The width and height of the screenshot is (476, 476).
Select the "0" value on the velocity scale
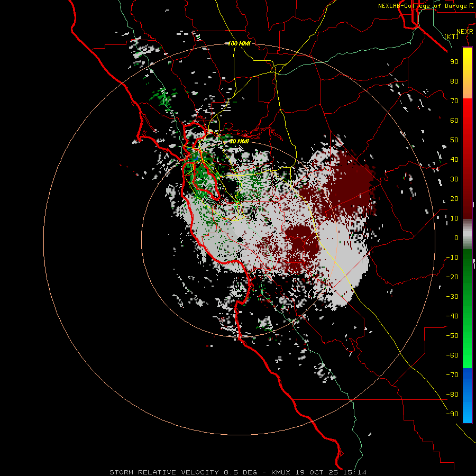[x=456, y=238]
